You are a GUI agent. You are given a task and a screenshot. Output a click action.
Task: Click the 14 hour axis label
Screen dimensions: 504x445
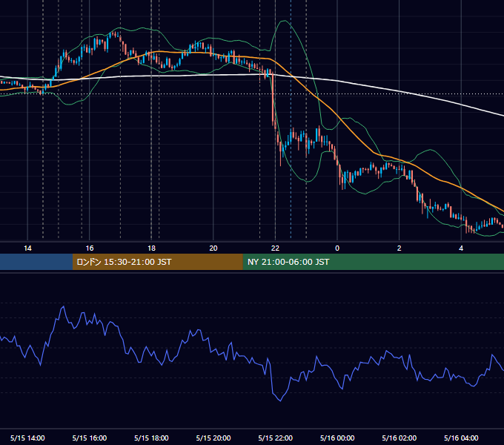tap(27, 248)
